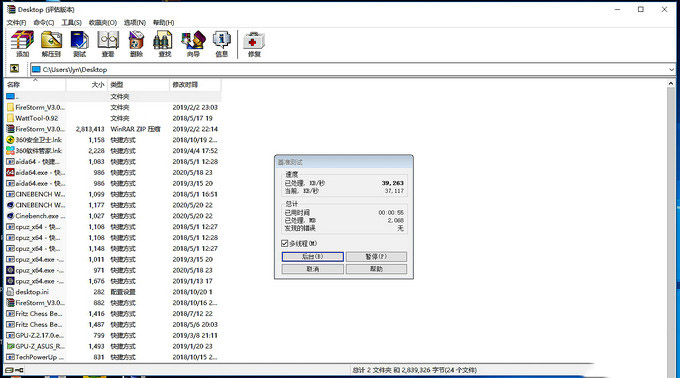Select the GPU-Z_ASUS_R shortcut icon
The image size is (680, 378).
[10, 346]
